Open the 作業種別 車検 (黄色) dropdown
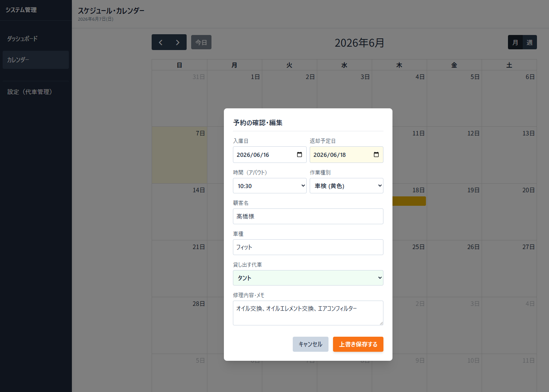Screen dimensions: 549x392 (347, 186)
